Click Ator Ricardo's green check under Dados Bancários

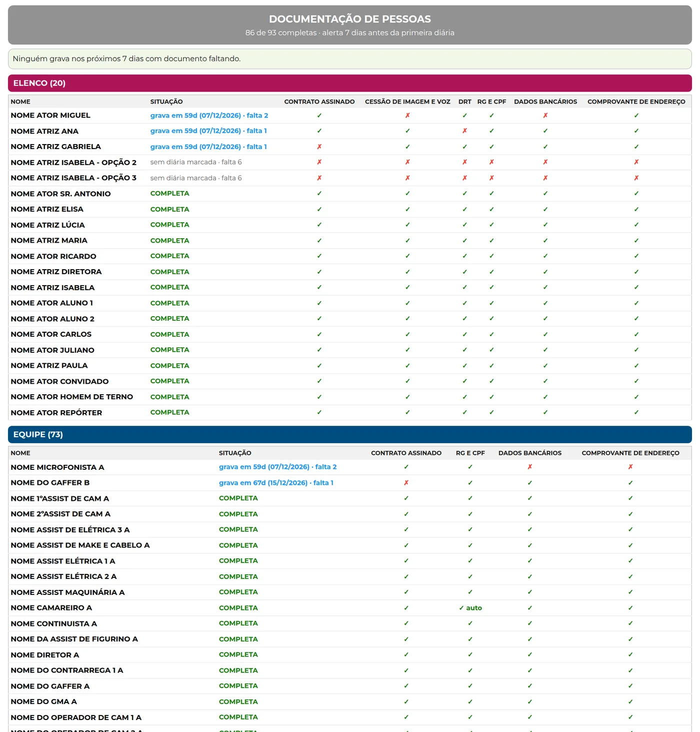tap(545, 256)
